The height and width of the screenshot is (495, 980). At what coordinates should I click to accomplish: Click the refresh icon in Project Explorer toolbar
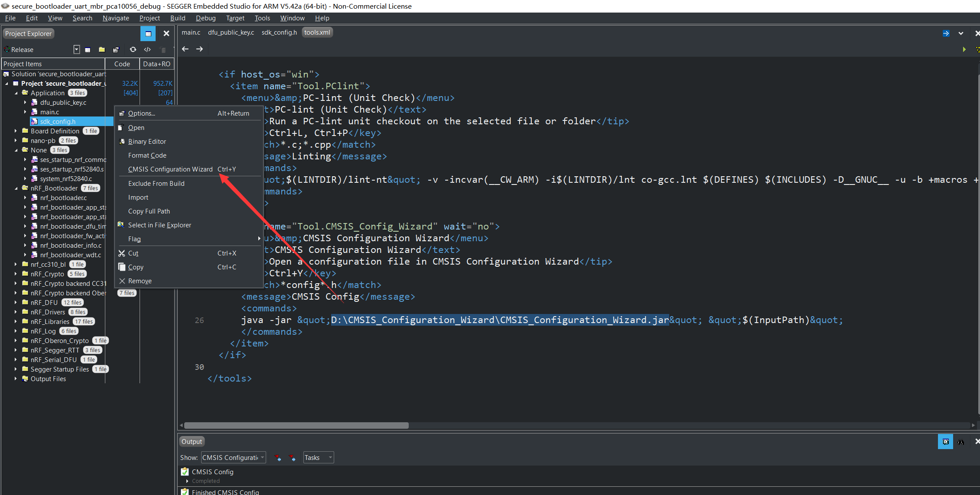coord(133,49)
